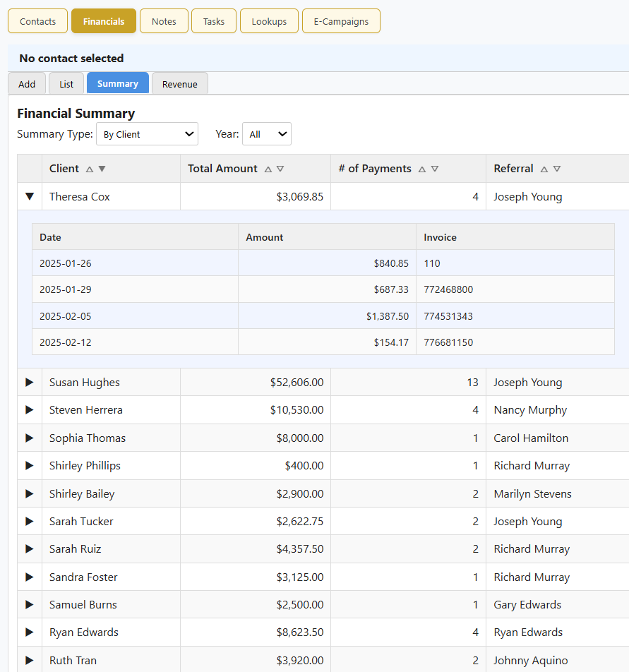
Task: Click Marilyn Stevens referral cell
Action: click(532, 493)
